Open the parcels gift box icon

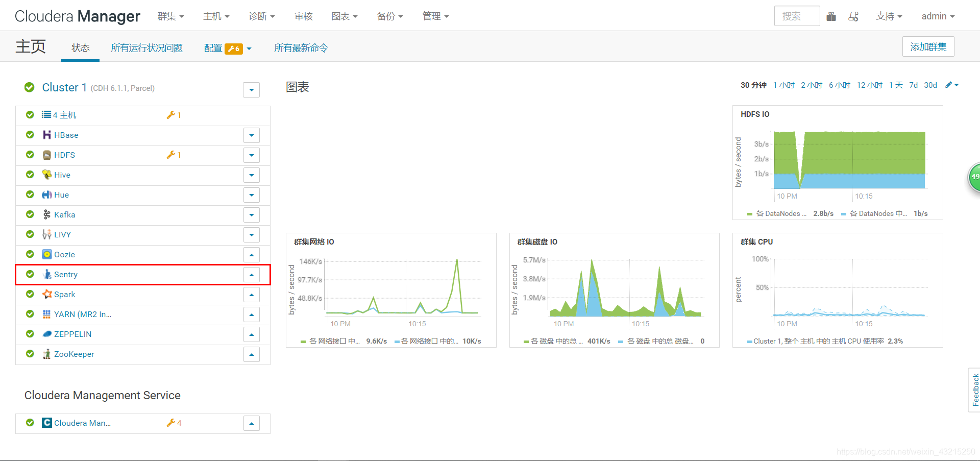click(831, 16)
